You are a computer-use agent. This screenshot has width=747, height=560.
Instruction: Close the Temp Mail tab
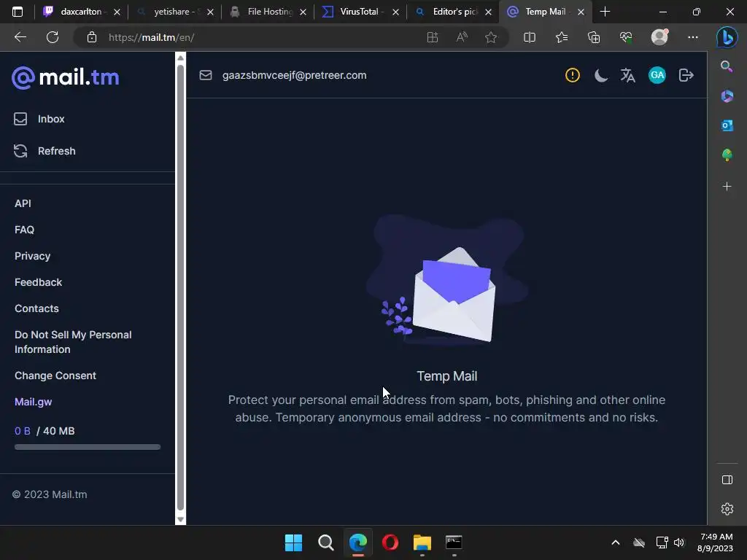coord(581,12)
